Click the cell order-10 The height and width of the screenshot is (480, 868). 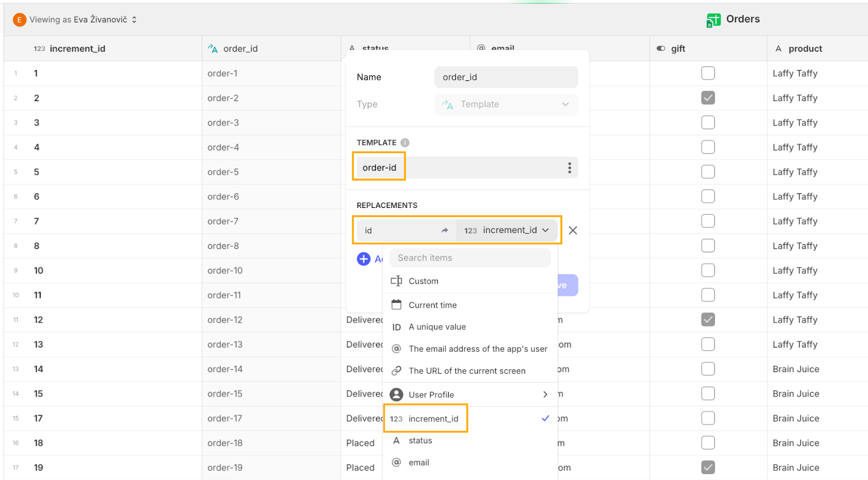(271, 270)
